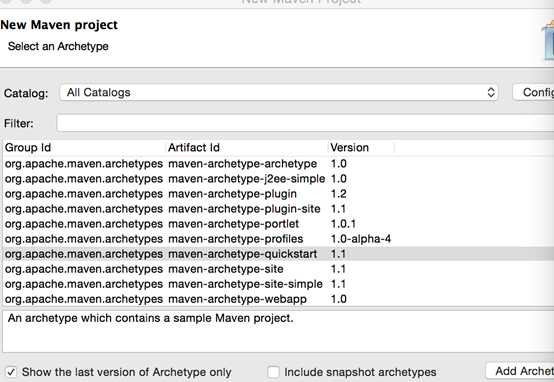Image resolution: width=554 pixels, height=382 pixels.
Task: Click the archetype description text area
Action: click(278, 331)
